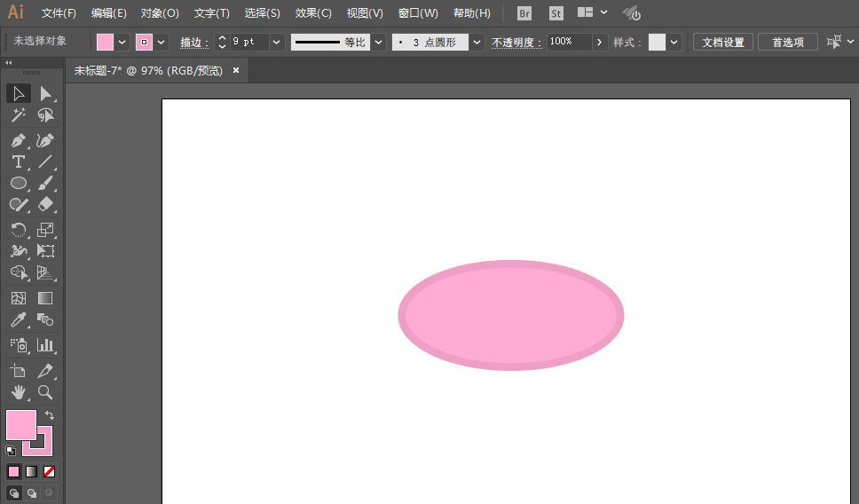859x504 pixels.
Task: Open Adobe Stock via St icon
Action: click(556, 13)
